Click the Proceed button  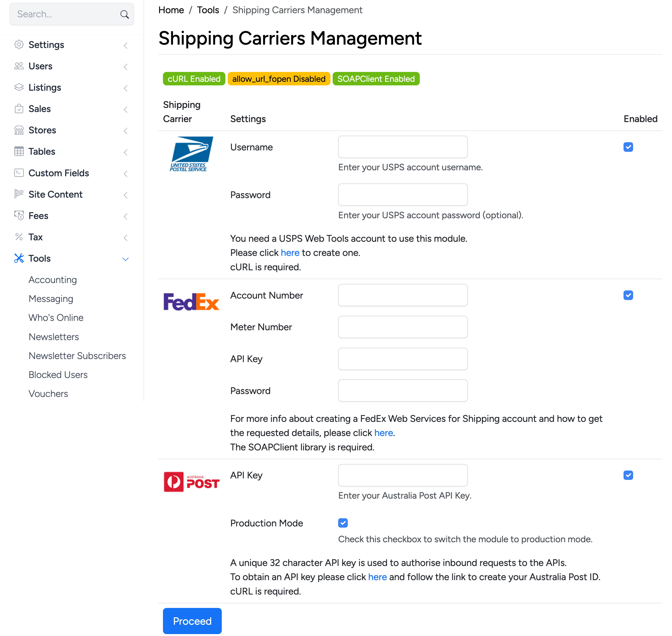pyautogui.click(x=192, y=621)
